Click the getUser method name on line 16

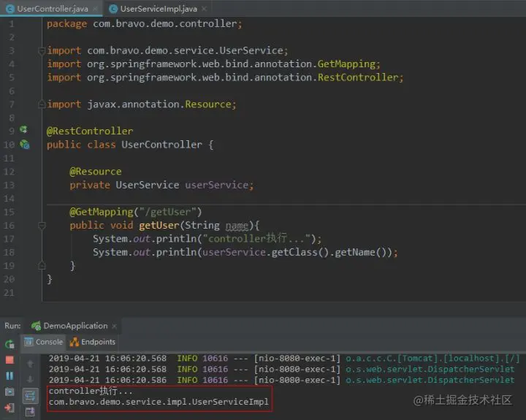159,225
